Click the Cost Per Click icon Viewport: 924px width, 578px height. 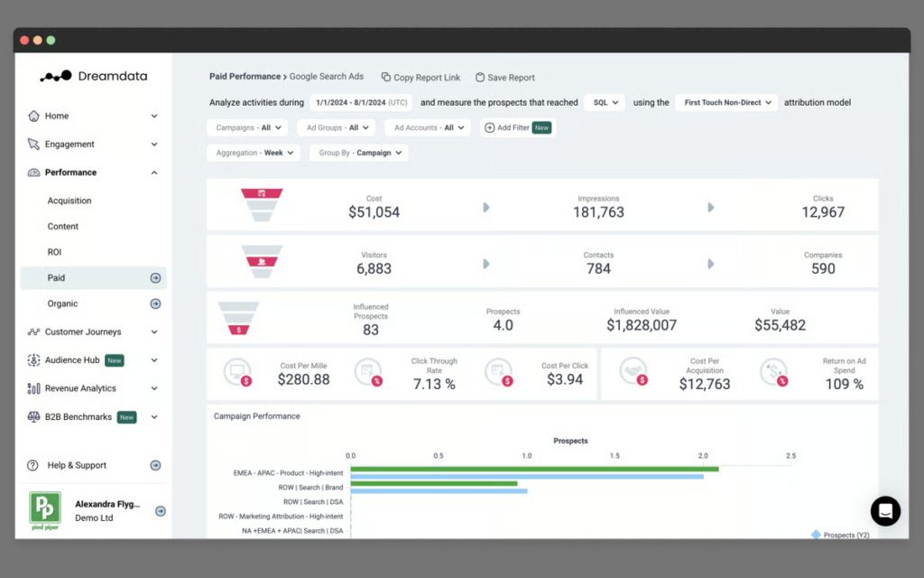click(499, 373)
